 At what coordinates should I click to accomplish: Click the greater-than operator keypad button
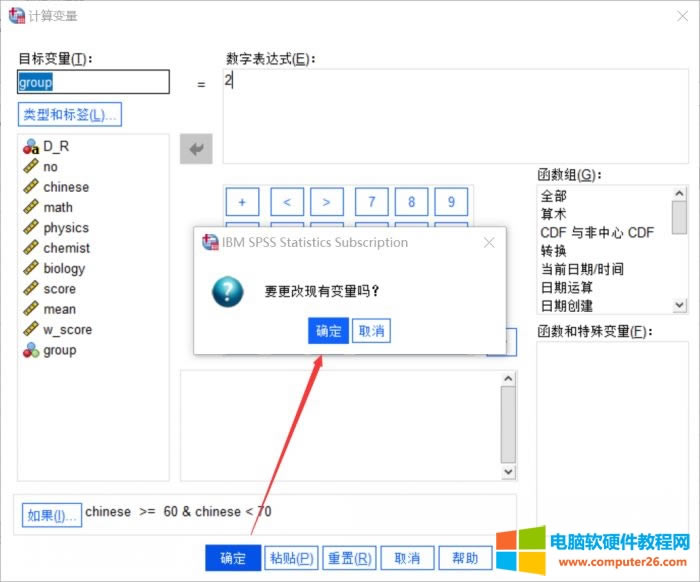pos(326,202)
